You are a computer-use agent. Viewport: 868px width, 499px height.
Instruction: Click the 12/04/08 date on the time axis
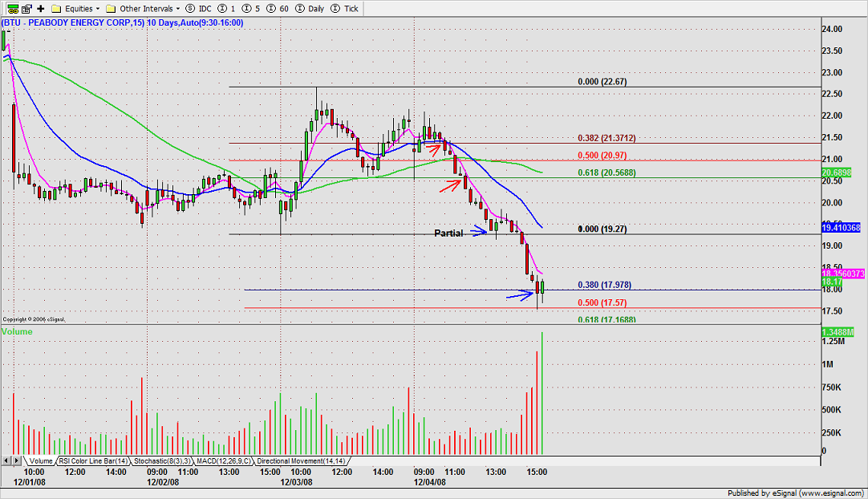point(430,482)
